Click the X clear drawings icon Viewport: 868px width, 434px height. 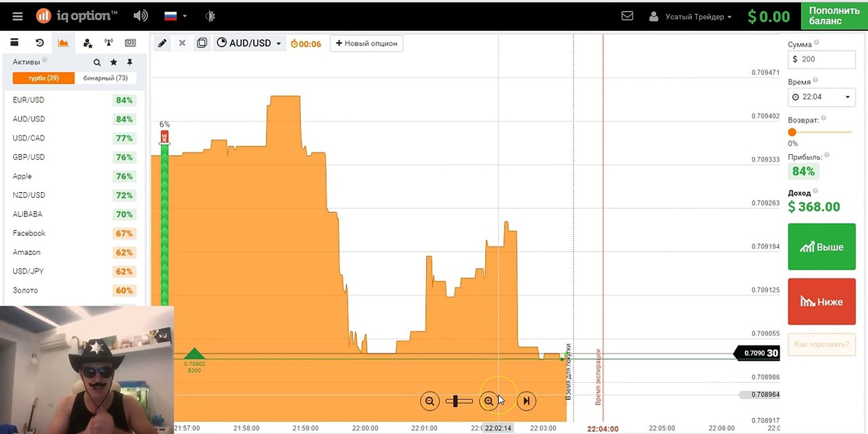182,43
